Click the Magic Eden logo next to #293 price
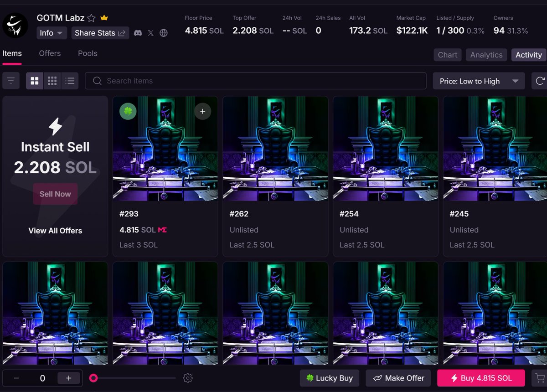Screen dimensions: 547x392 (162, 230)
